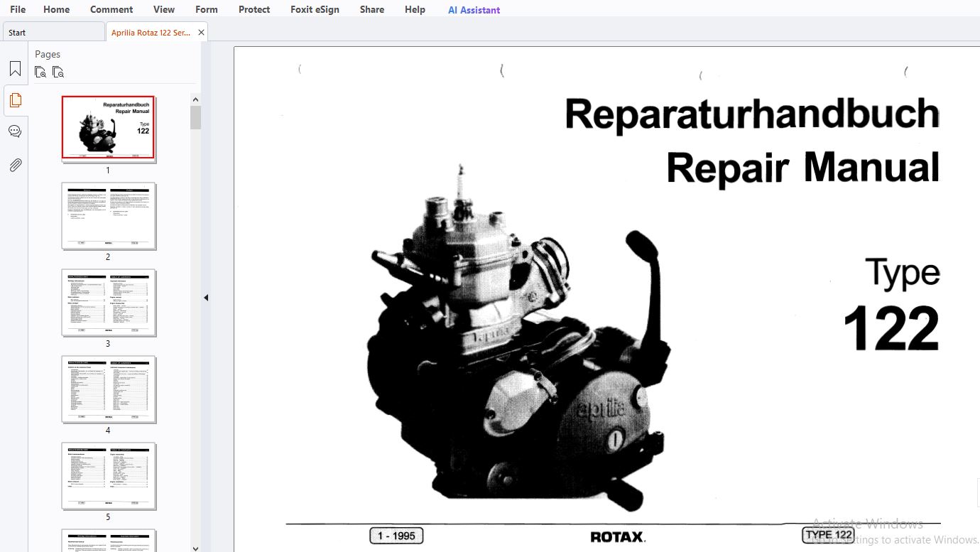The width and height of the screenshot is (980, 552).
Task: Open the Foxit eSign tab
Action: coord(315,9)
